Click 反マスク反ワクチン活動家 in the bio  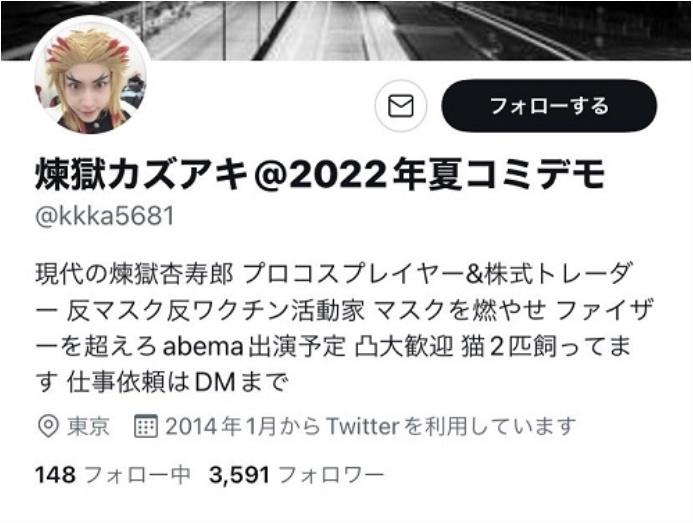click(x=215, y=310)
